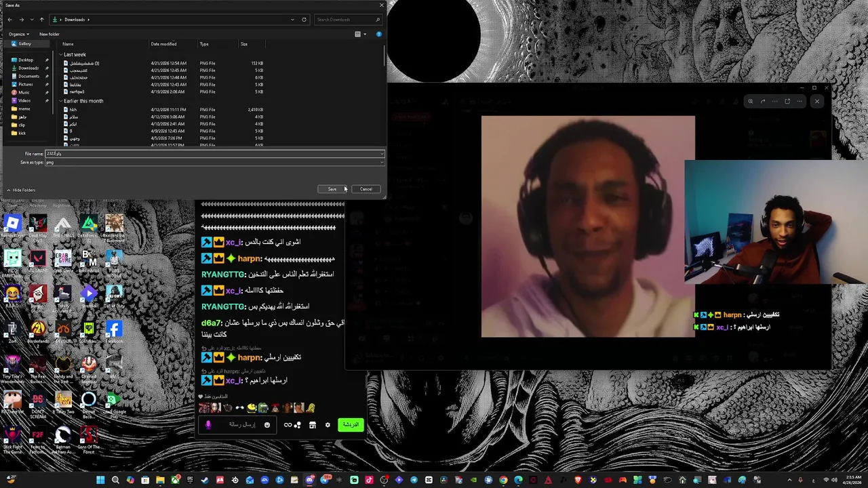Click the enlarged photo in the viewer
Image resolution: width=868 pixels, height=488 pixels.
point(588,226)
